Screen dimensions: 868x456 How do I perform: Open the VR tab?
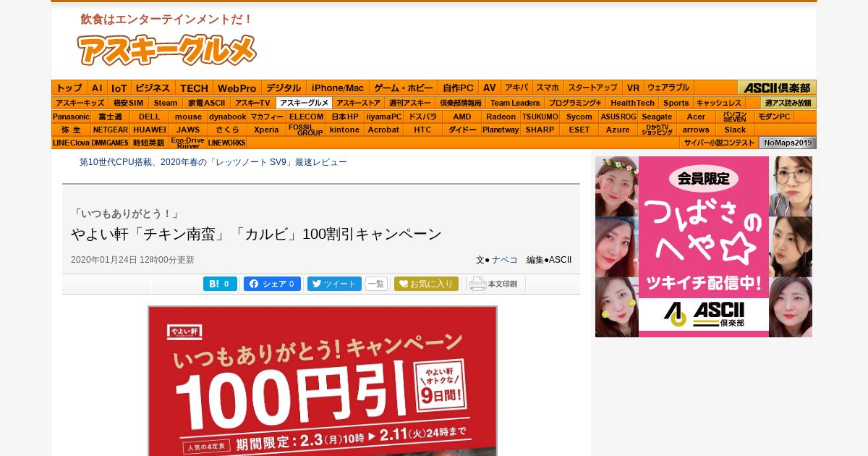(633, 88)
